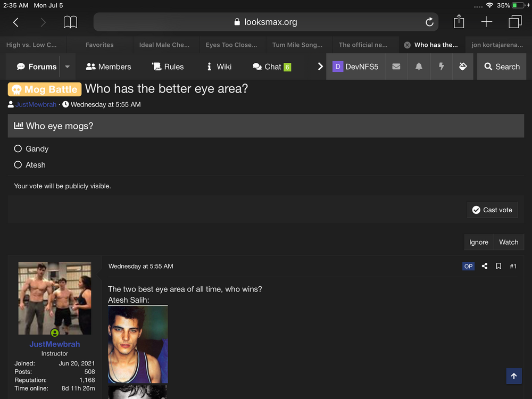Reload the page in Safari
532x399 pixels.
429,22
